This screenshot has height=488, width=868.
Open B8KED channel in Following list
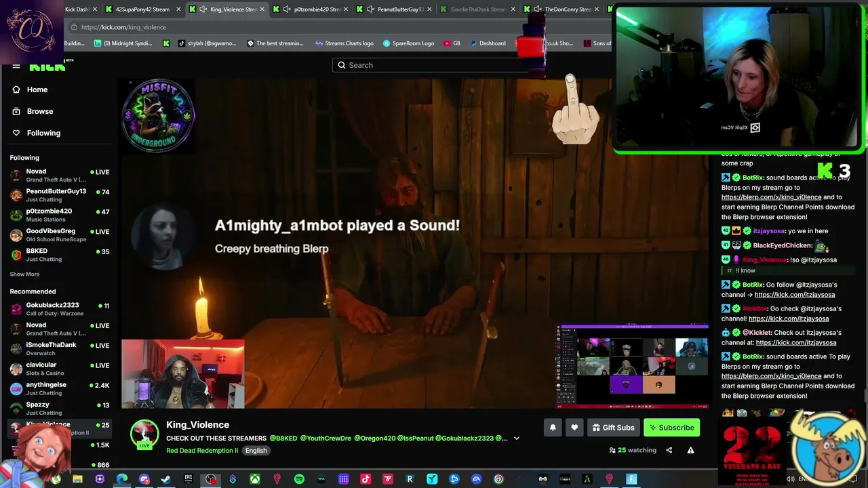pos(60,255)
